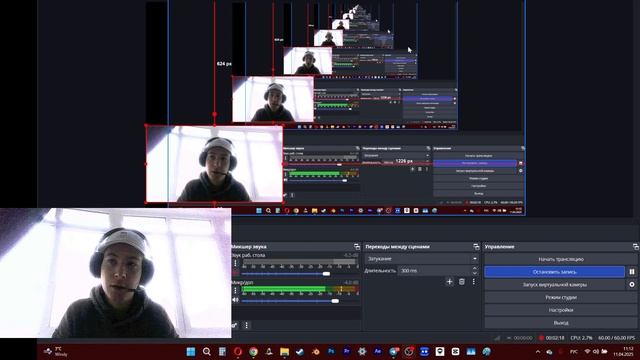The height and width of the screenshot is (360, 640).
Task: Click the 00:02:18 recording timer
Action: (555, 338)
